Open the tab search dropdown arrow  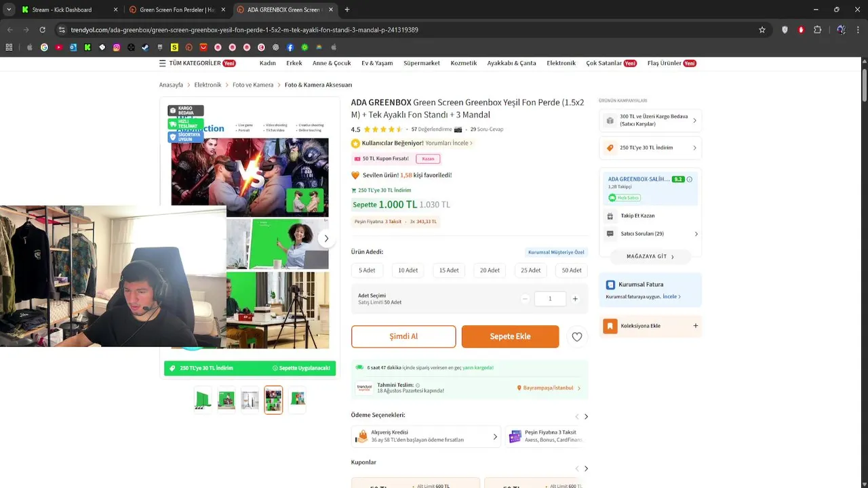(x=9, y=9)
